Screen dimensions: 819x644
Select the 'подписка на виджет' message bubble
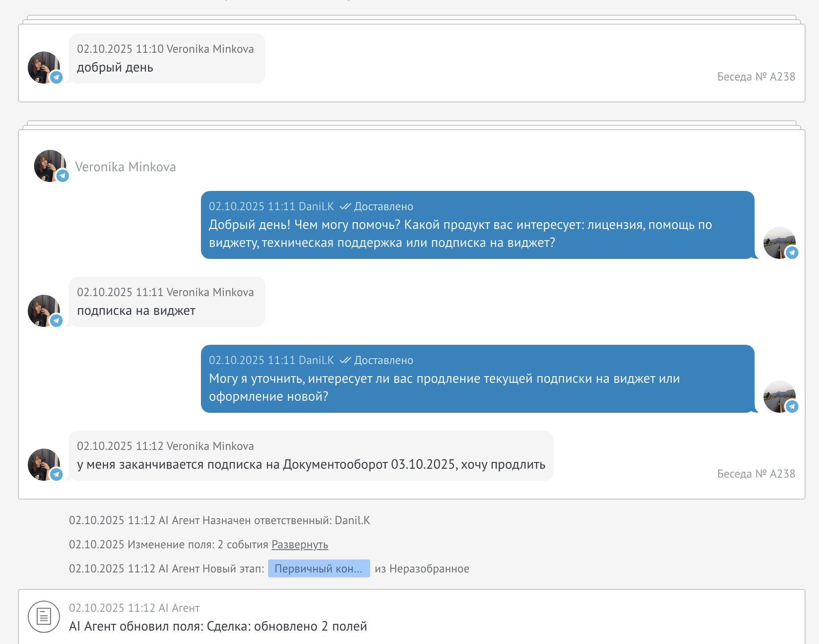pyautogui.click(x=167, y=302)
